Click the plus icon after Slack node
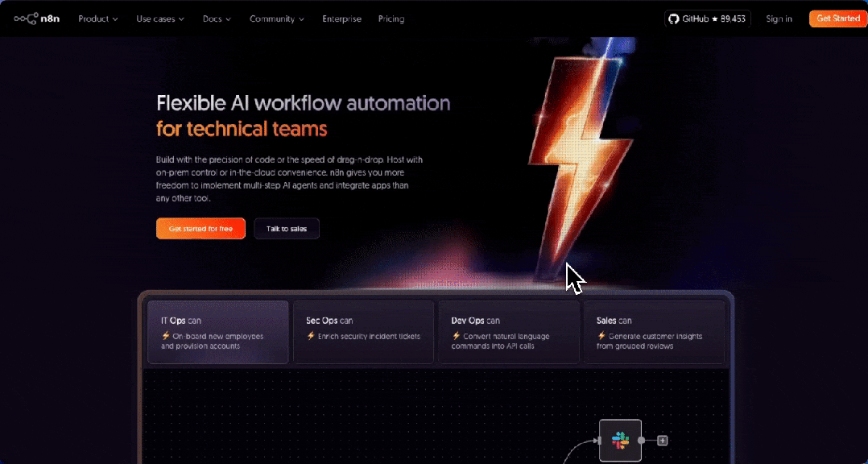868x464 pixels. click(663, 441)
